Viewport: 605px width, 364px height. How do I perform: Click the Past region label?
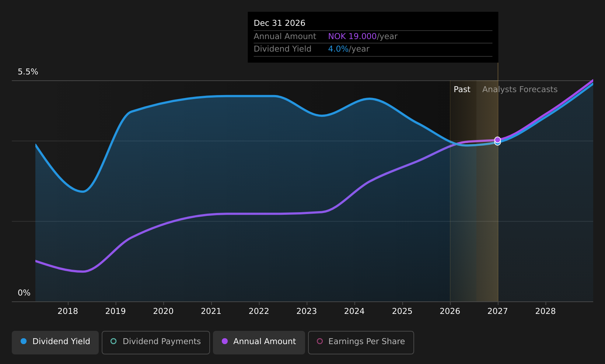tap(462, 90)
